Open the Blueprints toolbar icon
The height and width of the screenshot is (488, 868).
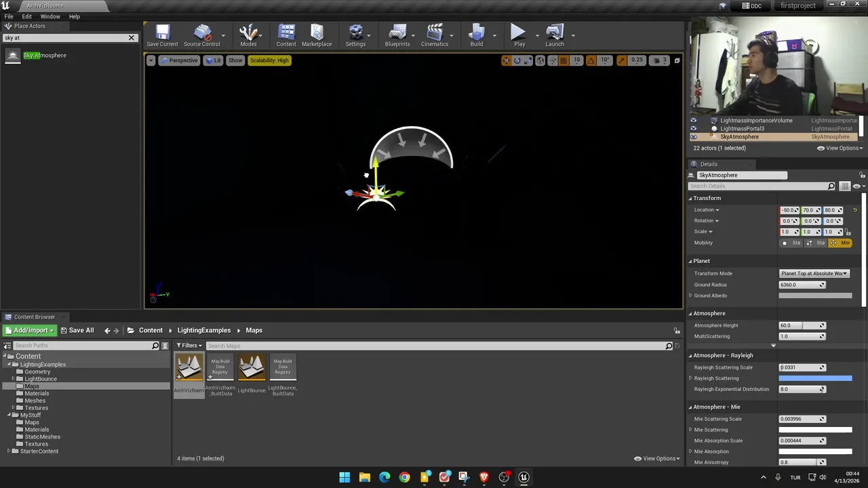[x=397, y=36]
